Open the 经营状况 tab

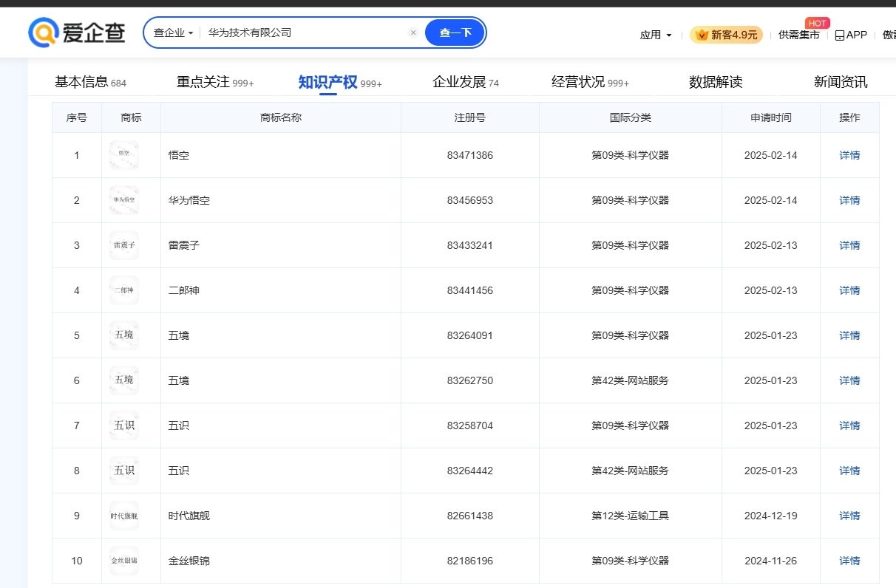pos(578,82)
